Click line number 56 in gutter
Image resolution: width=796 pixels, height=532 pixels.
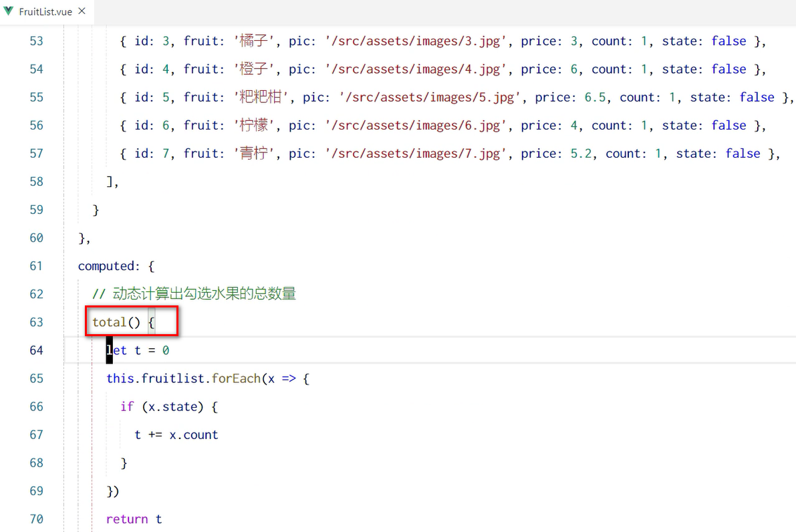pyautogui.click(x=37, y=126)
